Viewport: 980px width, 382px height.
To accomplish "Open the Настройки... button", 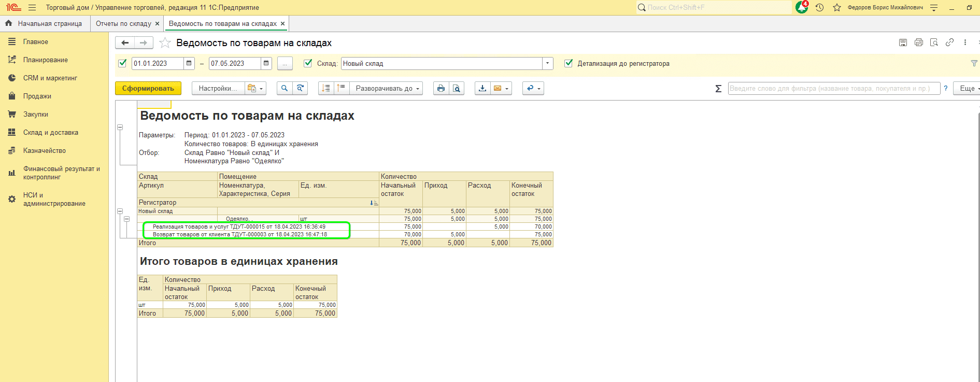I will tap(218, 89).
